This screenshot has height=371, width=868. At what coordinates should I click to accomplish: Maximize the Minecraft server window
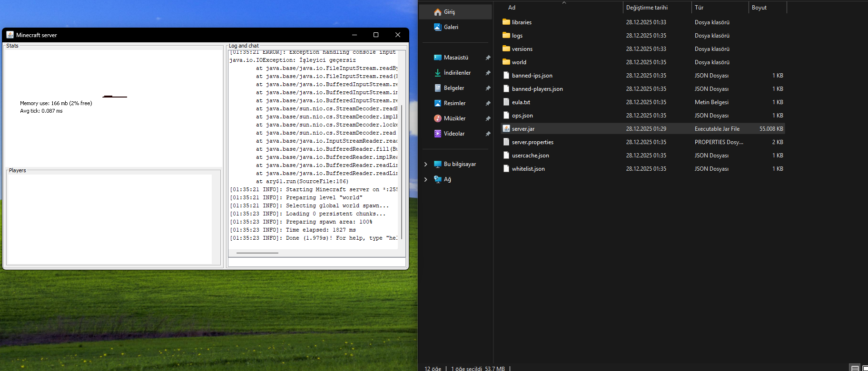pyautogui.click(x=376, y=35)
